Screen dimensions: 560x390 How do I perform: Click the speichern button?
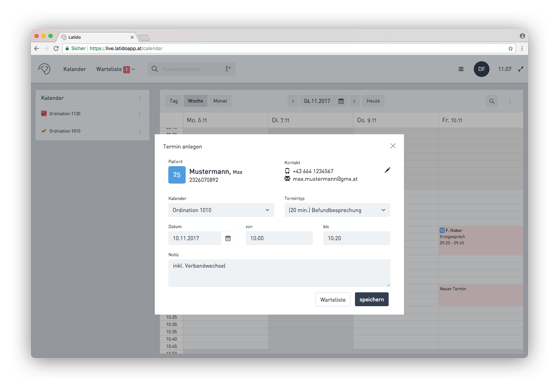click(x=372, y=299)
